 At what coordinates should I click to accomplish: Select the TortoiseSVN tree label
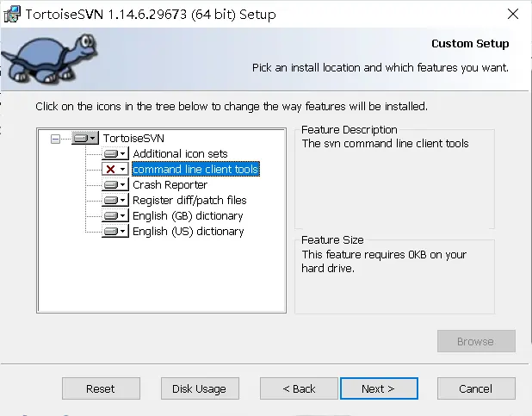click(133, 138)
